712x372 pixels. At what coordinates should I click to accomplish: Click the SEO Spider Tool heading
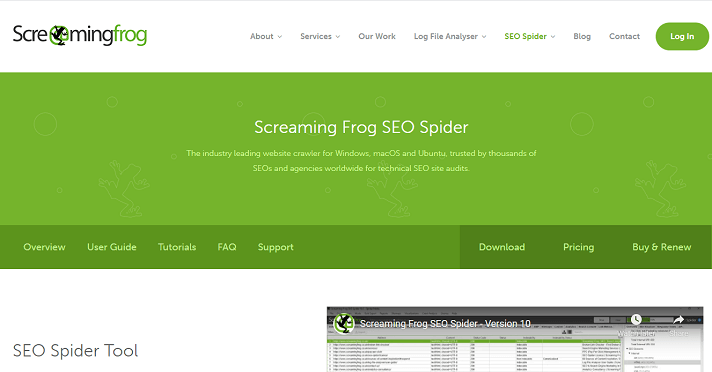pyautogui.click(x=75, y=351)
